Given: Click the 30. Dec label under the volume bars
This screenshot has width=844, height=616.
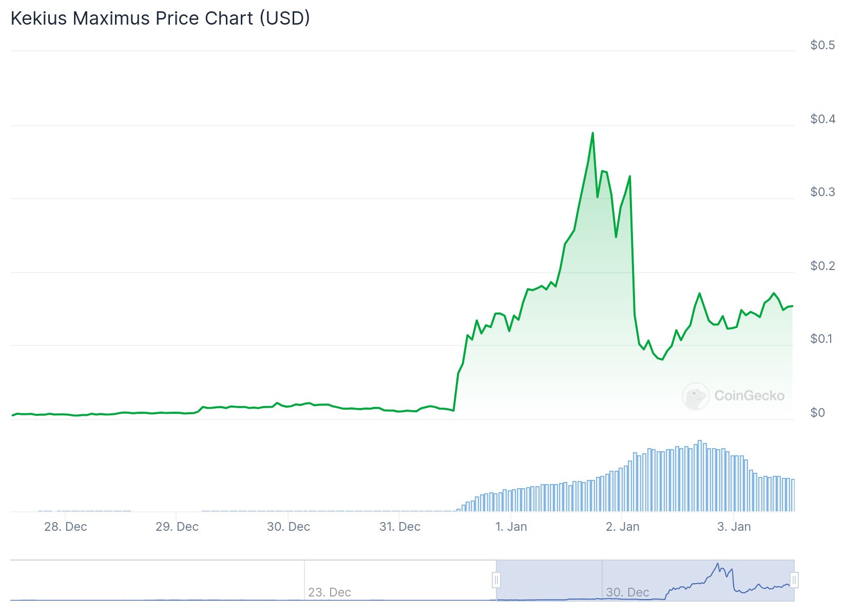Looking at the screenshot, I should click(289, 527).
